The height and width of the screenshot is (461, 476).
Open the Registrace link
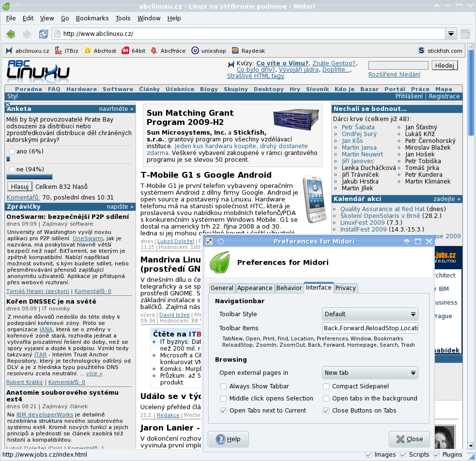click(x=444, y=96)
